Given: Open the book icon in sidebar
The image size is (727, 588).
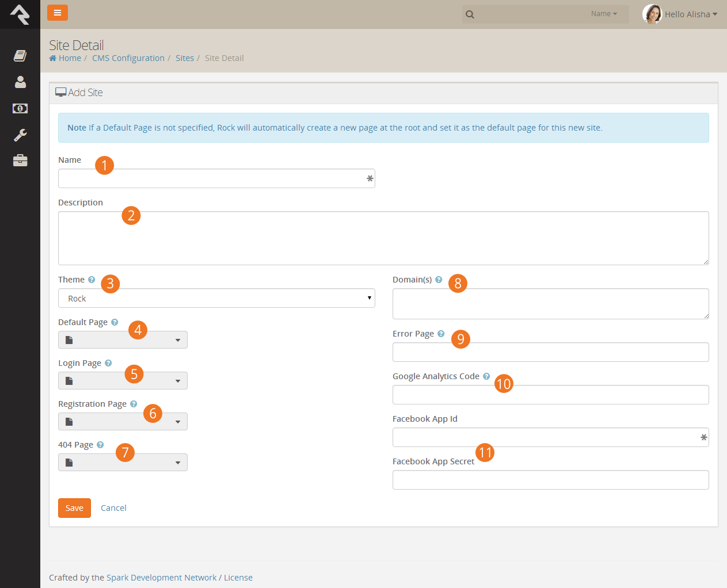Looking at the screenshot, I should click(20, 55).
